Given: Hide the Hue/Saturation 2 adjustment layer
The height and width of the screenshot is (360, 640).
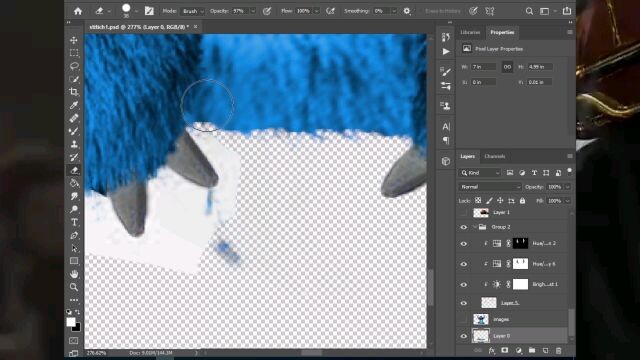Looking at the screenshot, I should pos(464,244).
